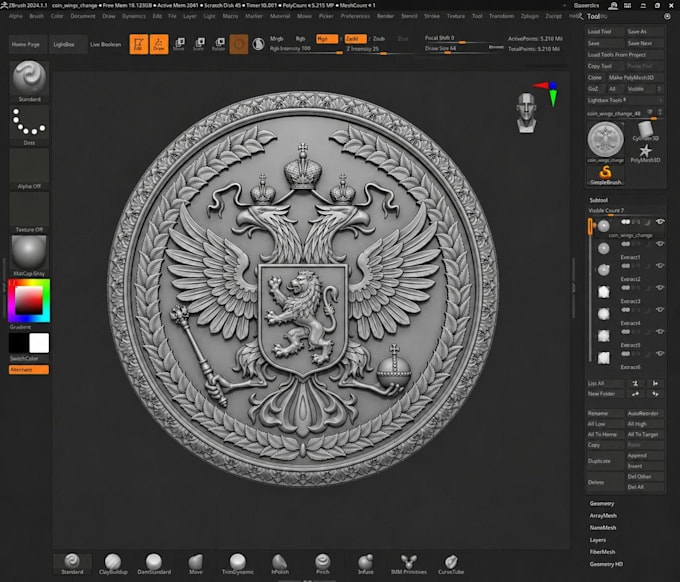Pick the TrimDynamic brush
This screenshot has height=582, width=680.
(238, 564)
